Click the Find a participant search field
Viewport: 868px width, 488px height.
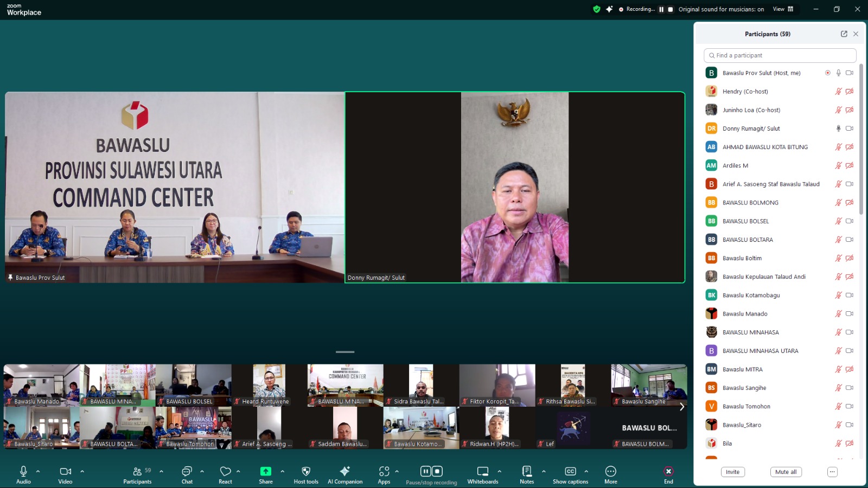(x=780, y=55)
